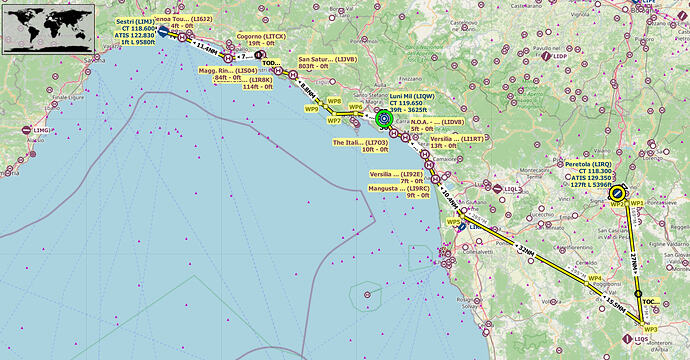Click The Itali... (LI703) label
Screen dimensions: 690x360
[360, 146]
